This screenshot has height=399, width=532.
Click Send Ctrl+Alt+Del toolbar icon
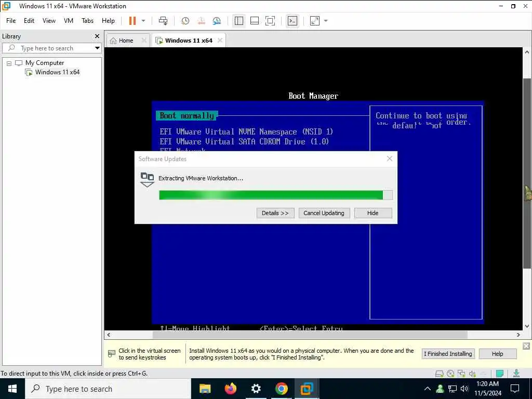click(163, 21)
